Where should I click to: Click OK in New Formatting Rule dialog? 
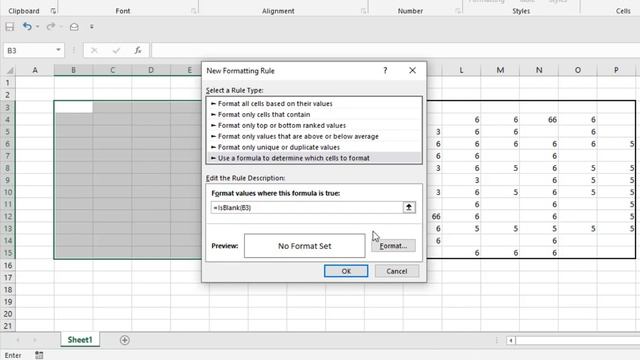tap(346, 271)
